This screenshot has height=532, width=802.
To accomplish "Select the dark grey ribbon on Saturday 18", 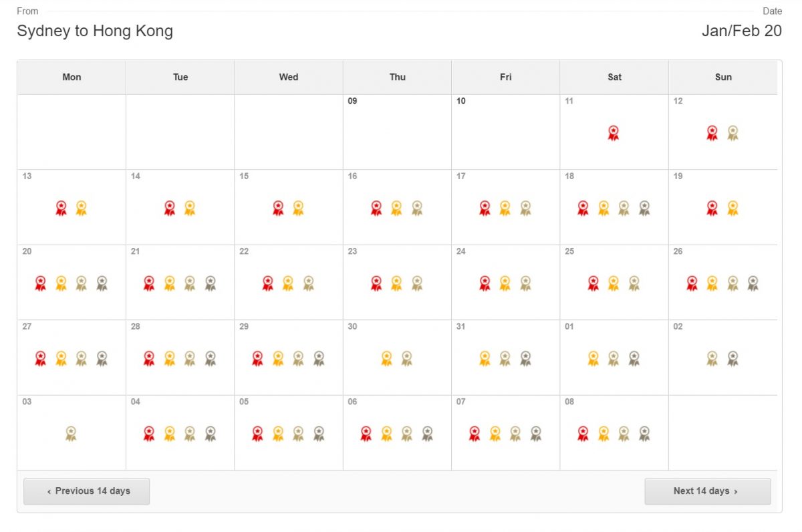I will [644, 208].
